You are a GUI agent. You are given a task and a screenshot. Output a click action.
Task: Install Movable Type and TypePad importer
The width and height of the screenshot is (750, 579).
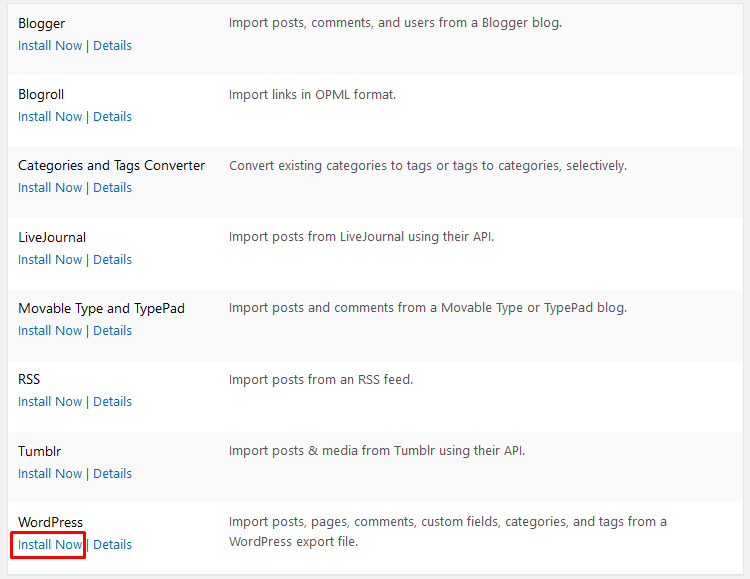(x=50, y=331)
